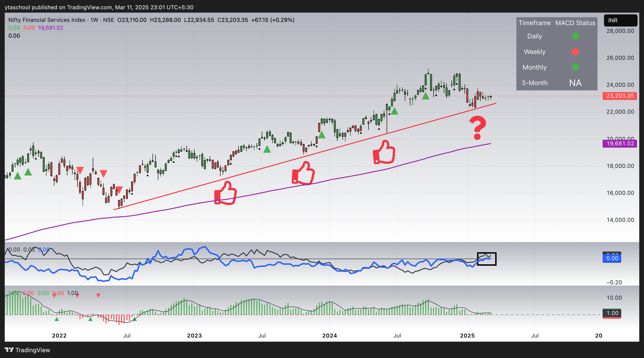Image resolution: width=644 pixels, height=358 pixels.
Task: Click the 24,000.00 price axis label
Action: tap(620, 85)
